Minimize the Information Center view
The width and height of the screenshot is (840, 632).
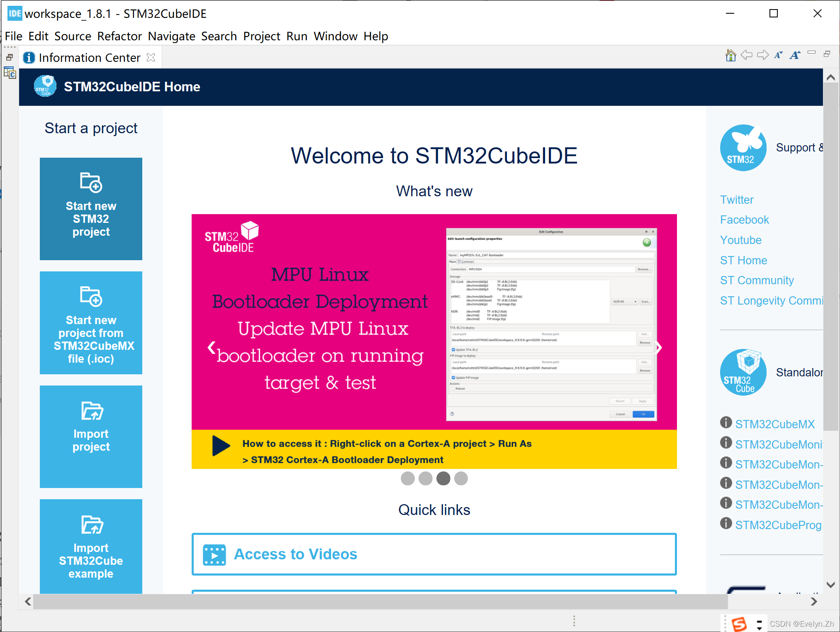pos(811,53)
